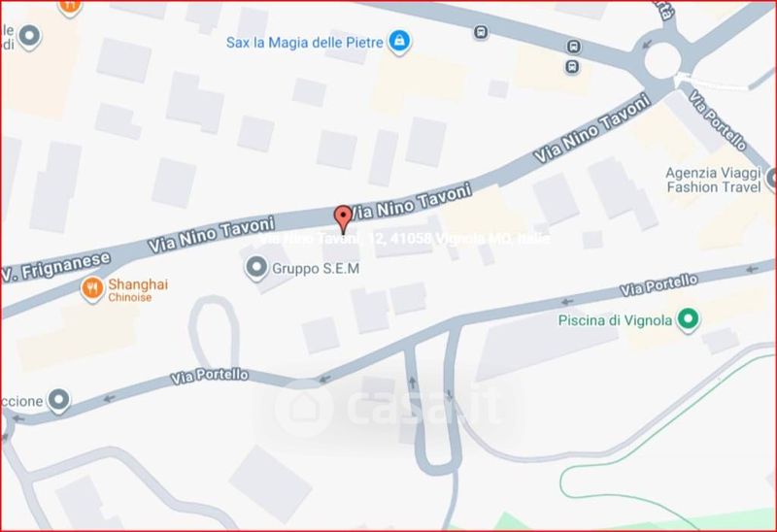
Task: Click the red location pin marker
Action: pos(343,220)
